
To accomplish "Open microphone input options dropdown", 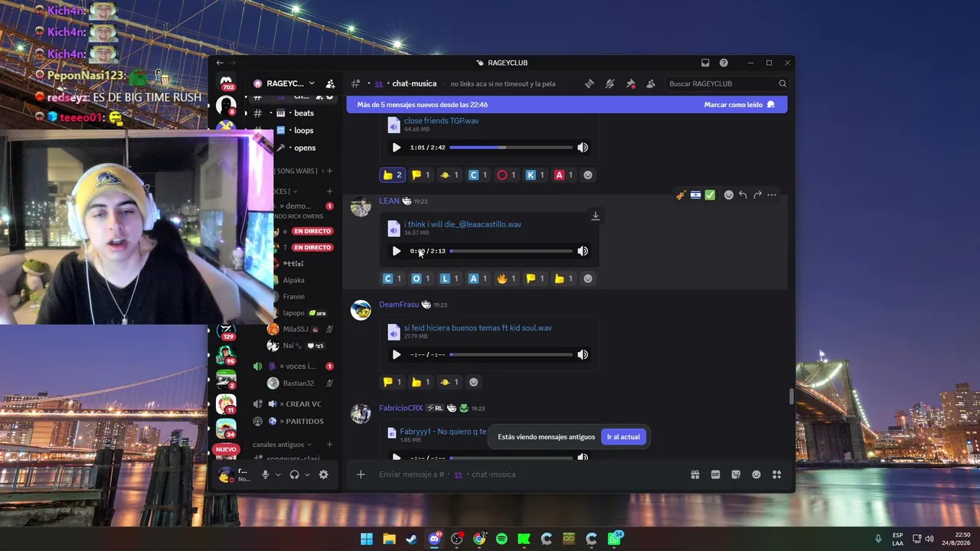I will click(x=278, y=474).
